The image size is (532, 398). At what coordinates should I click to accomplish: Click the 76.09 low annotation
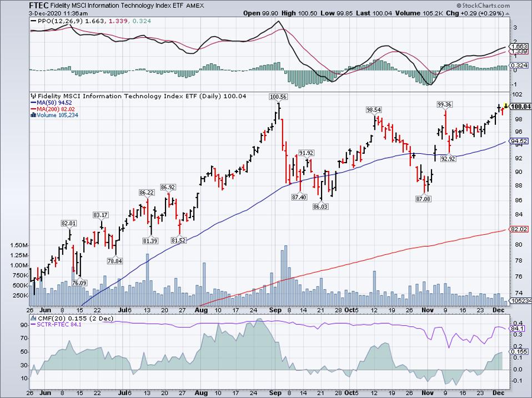tap(79, 283)
